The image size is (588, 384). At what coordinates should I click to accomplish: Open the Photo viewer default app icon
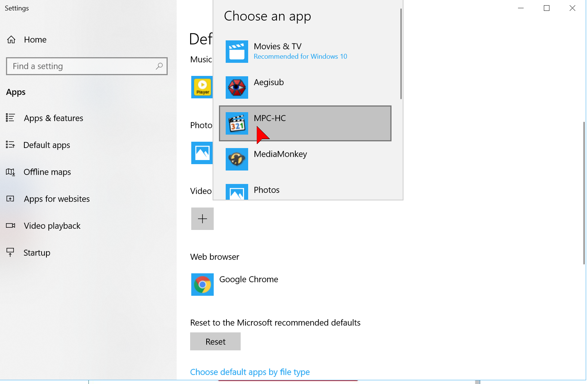coord(202,153)
